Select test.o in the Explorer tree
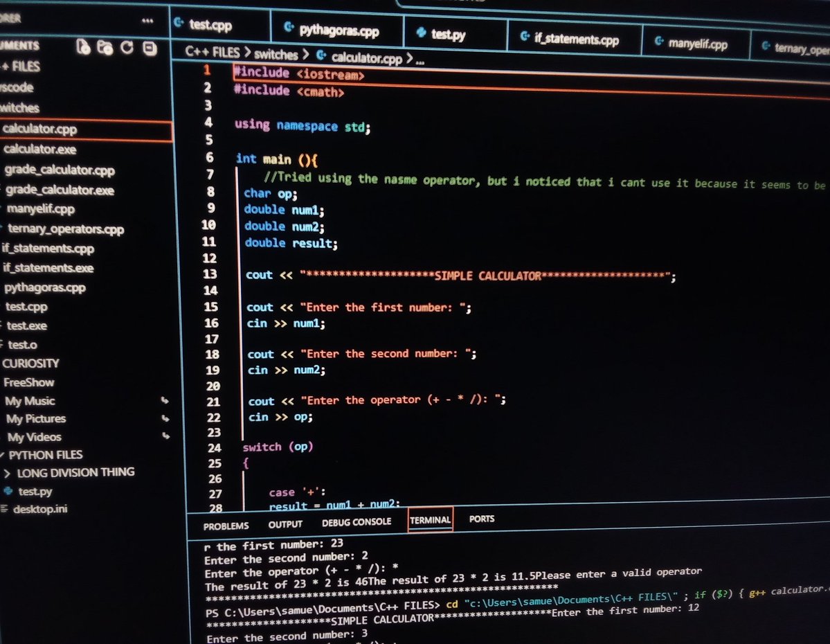 coord(22,345)
